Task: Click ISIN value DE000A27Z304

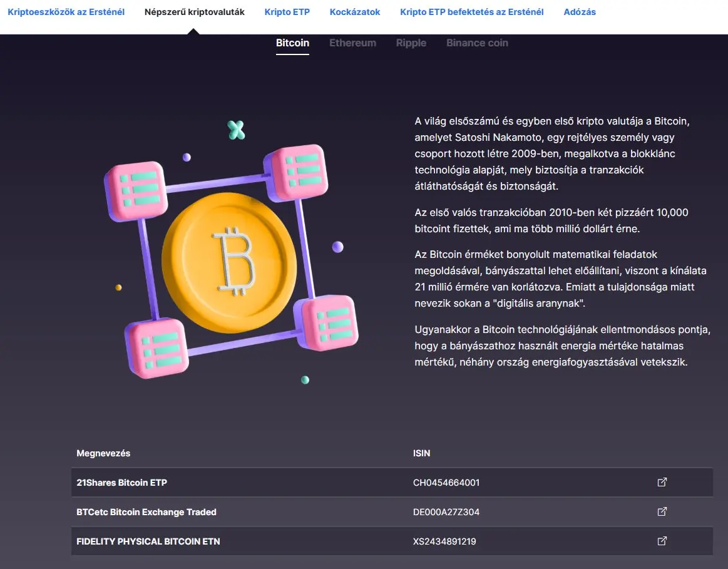Action: [x=446, y=512]
